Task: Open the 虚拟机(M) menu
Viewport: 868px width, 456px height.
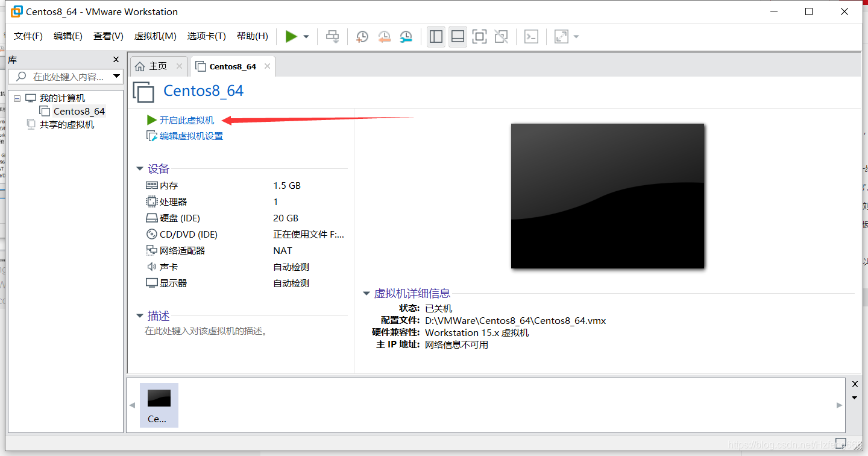Action: (155, 36)
